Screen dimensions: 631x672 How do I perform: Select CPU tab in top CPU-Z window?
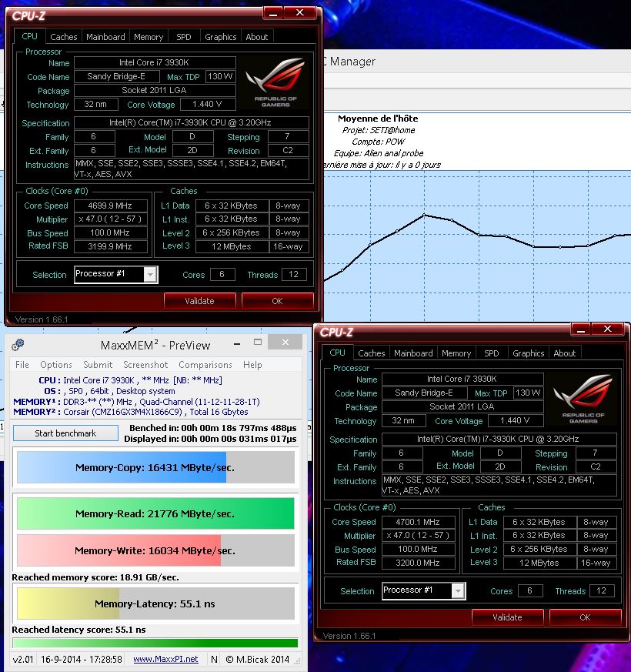(x=29, y=36)
